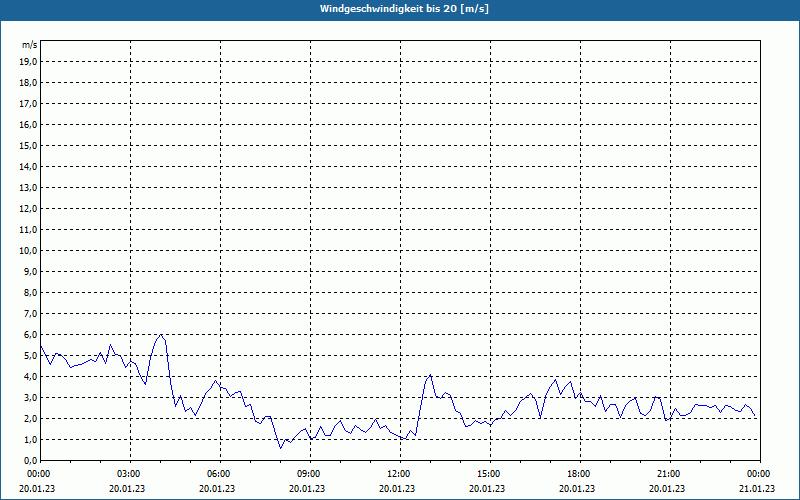800x500 pixels.
Task: Click the 20.01.23 date beneath 15:00
Action: pos(487,489)
